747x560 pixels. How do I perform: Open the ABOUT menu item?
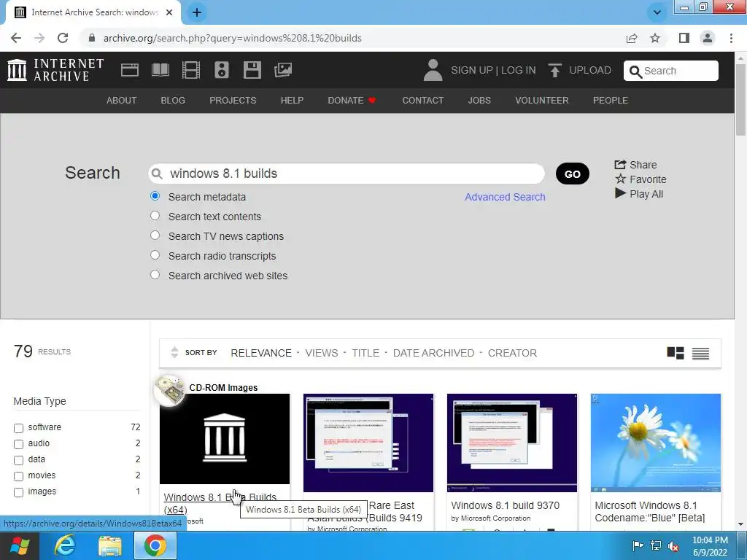(x=122, y=101)
